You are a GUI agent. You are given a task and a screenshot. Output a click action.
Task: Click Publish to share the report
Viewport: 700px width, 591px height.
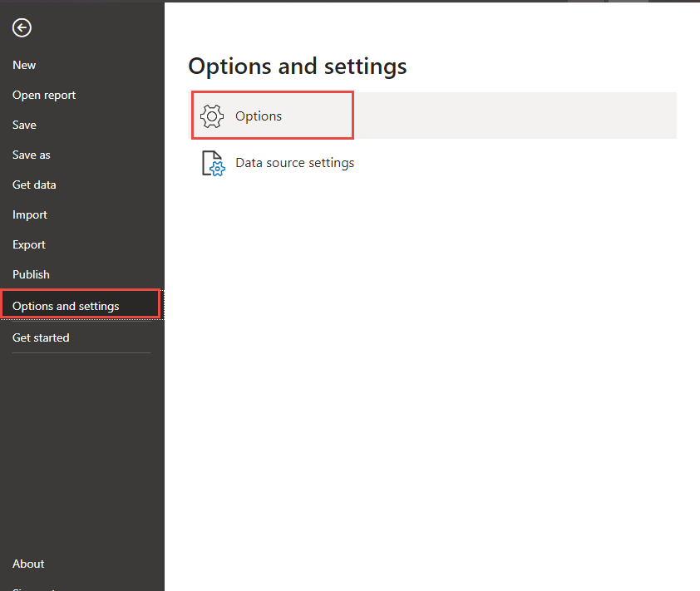pyautogui.click(x=31, y=274)
